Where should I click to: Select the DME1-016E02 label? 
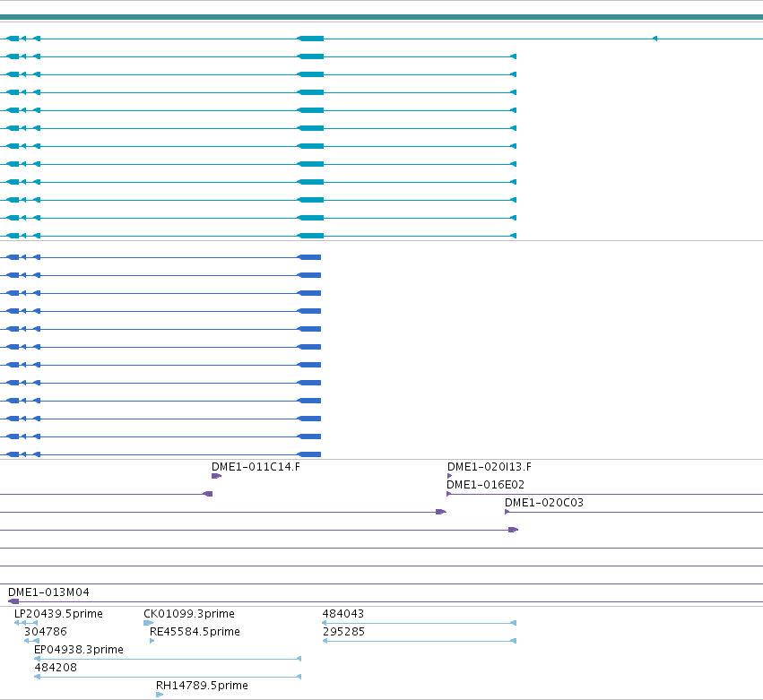point(485,485)
